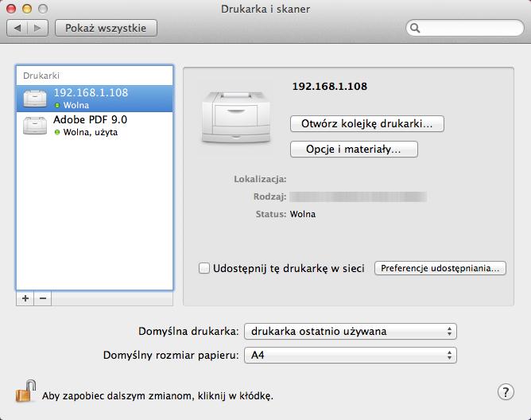Click the forward navigation arrow

tap(37, 28)
